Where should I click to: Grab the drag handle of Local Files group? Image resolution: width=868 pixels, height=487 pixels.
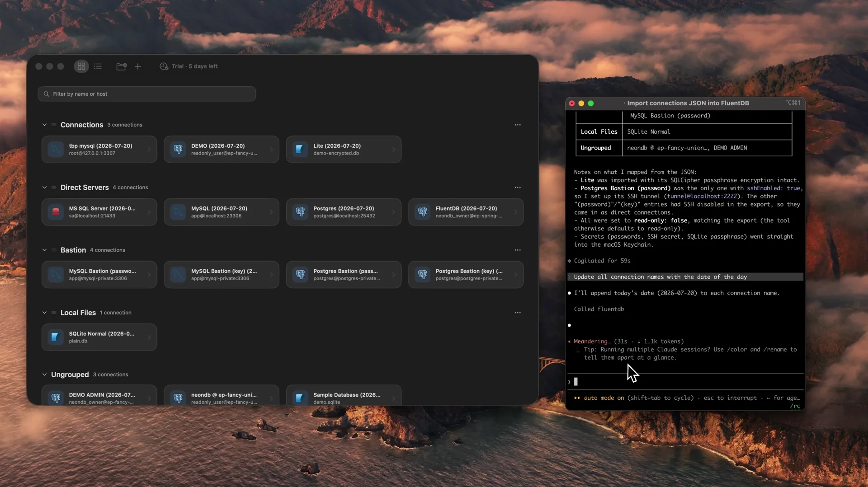coord(54,313)
